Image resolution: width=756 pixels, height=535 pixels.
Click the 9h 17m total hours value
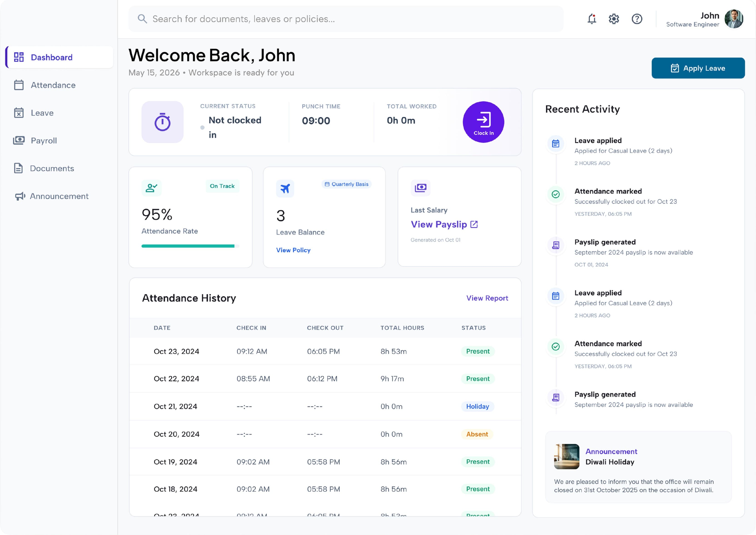click(x=392, y=379)
